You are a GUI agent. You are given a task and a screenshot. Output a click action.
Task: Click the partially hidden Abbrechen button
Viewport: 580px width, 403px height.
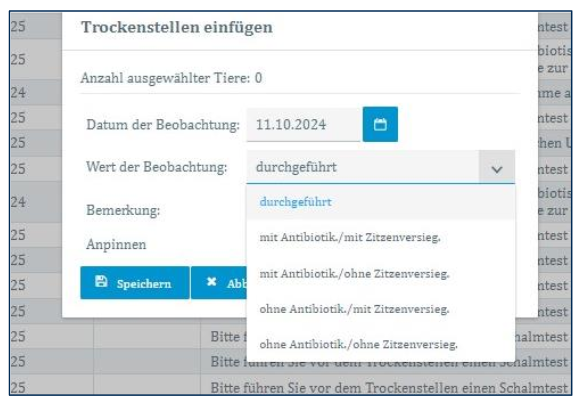(x=219, y=283)
